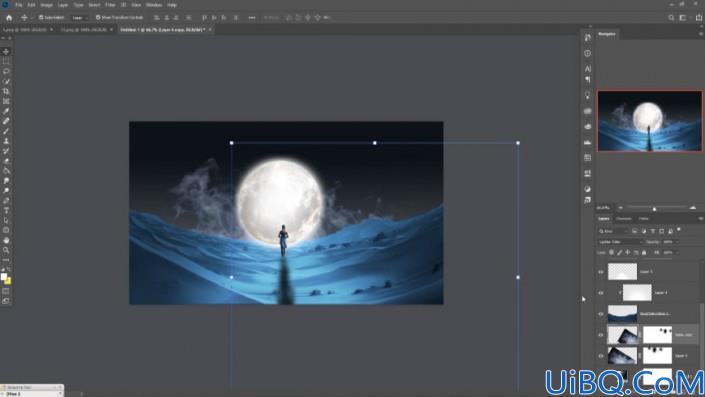This screenshot has width=705, height=397.
Task: Switch to the Channels tab
Action: tap(624, 219)
